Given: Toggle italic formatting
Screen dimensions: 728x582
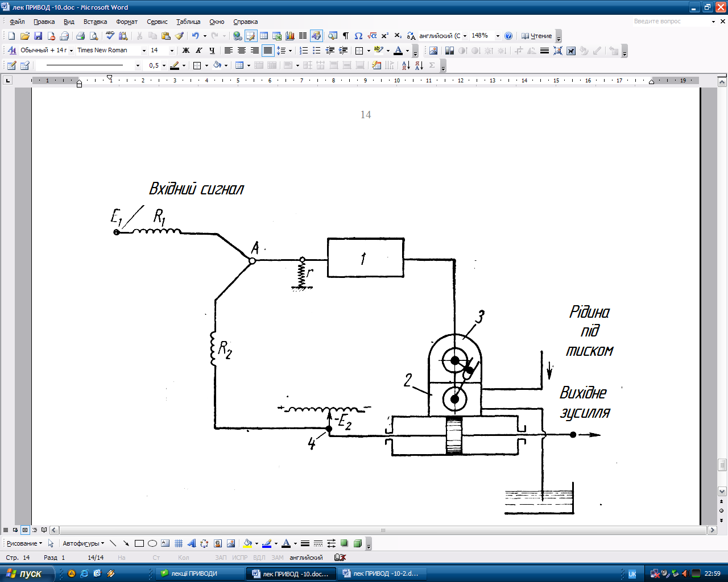Looking at the screenshot, I should pyautogui.click(x=198, y=51).
